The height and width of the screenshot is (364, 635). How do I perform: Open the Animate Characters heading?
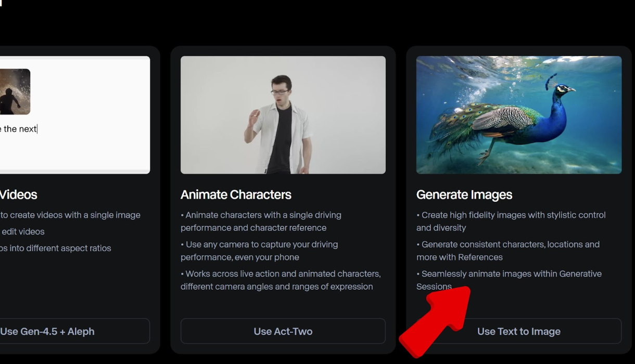[x=236, y=194]
